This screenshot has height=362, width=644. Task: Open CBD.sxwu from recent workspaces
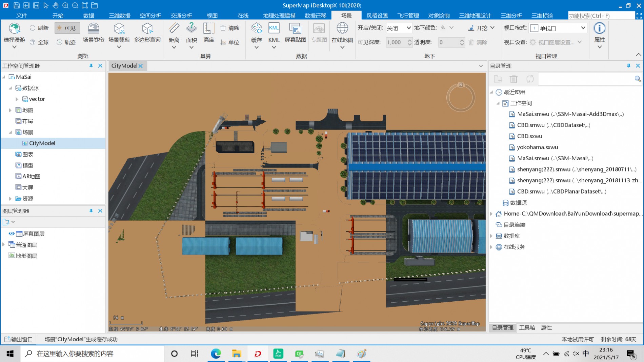(x=529, y=136)
